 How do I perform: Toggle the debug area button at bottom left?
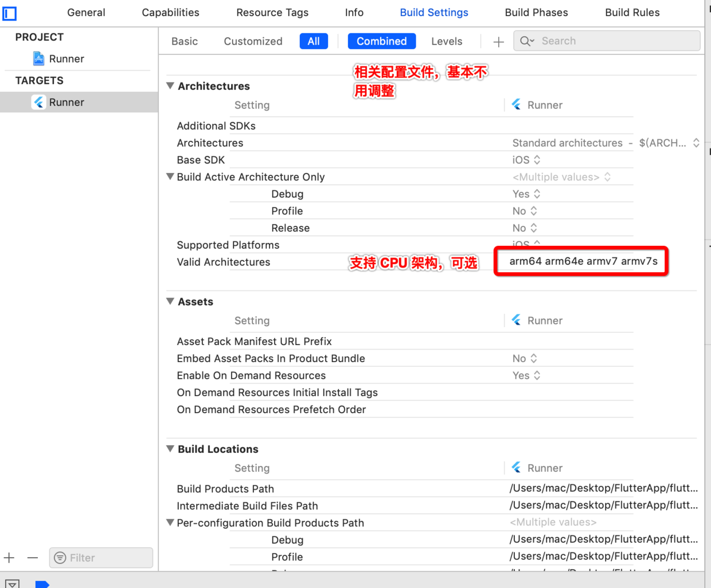13,583
